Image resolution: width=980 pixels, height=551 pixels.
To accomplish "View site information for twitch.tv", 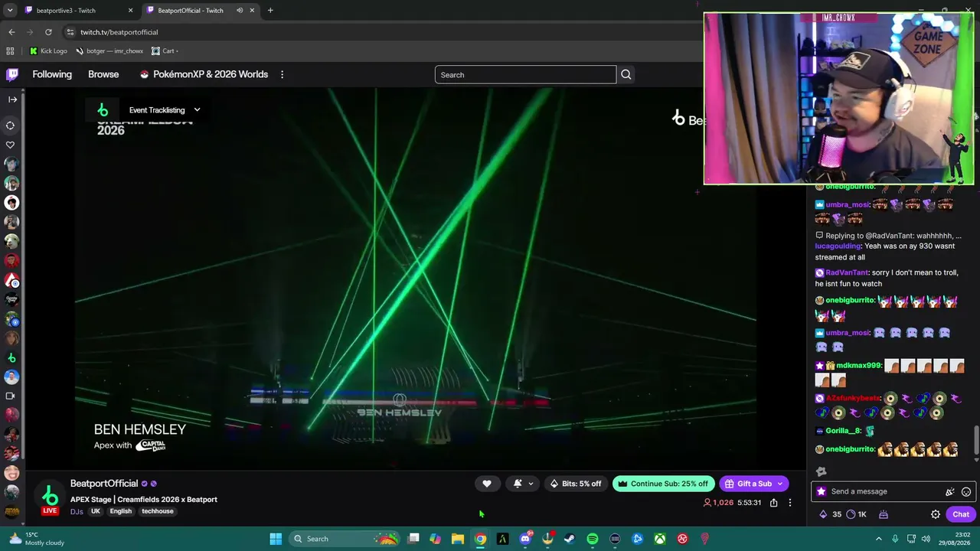I will pos(70,32).
